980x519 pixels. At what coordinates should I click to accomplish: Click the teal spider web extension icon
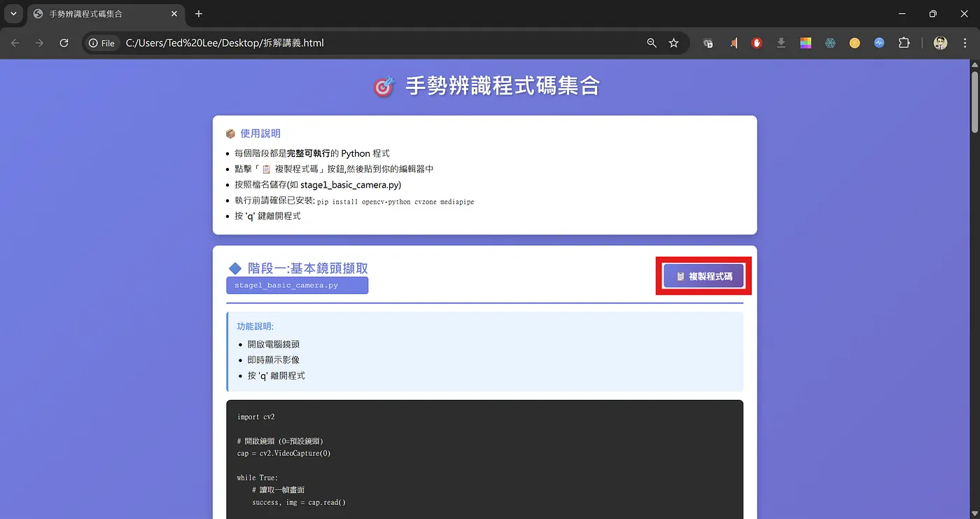click(x=830, y=43)
